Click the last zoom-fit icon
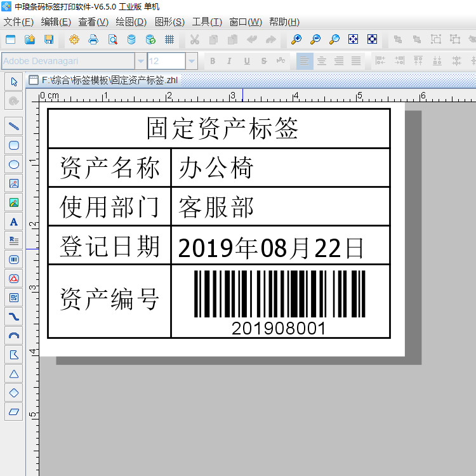 pos(372,39)
